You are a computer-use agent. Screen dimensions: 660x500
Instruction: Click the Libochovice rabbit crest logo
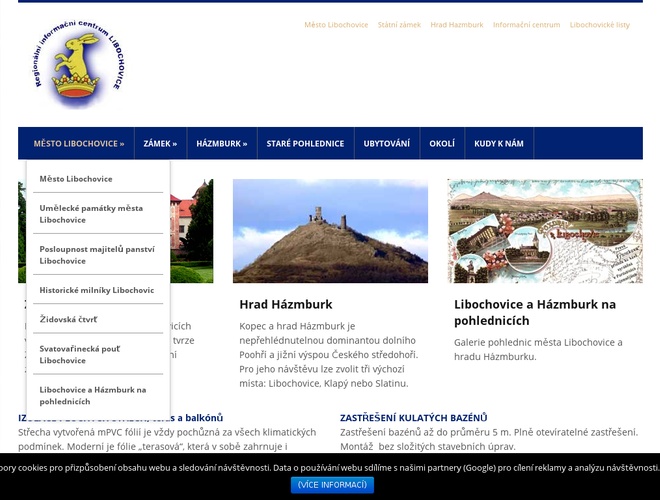pos(79,64)
